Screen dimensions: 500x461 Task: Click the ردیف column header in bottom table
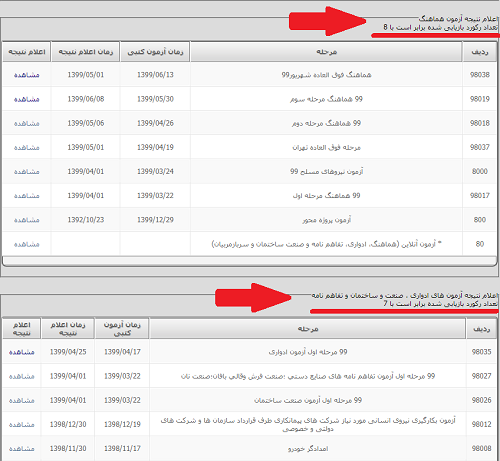(x=482, y=329)
